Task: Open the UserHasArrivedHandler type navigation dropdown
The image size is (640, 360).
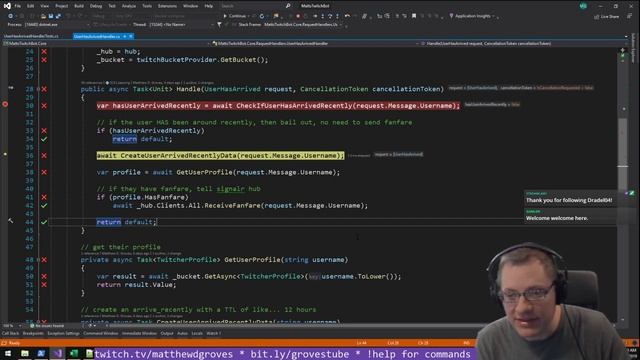Action: pos(315,43)
